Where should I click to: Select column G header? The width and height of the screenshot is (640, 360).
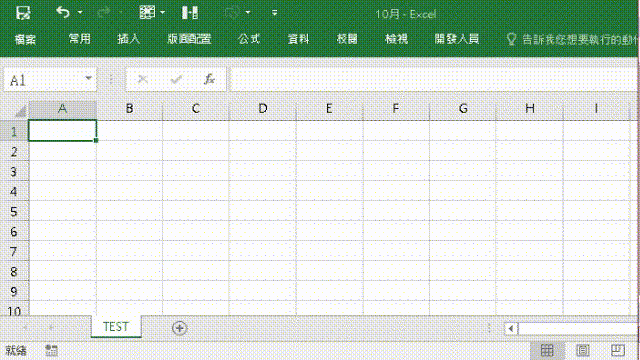[463, 109]
